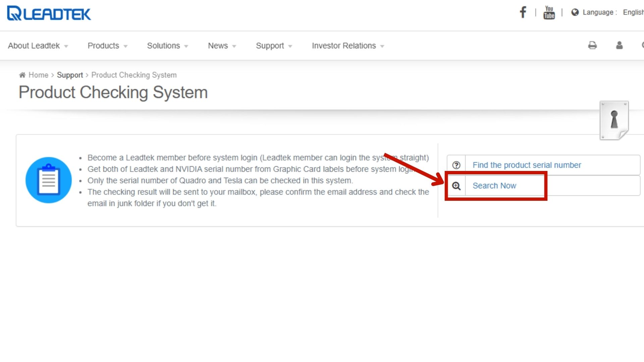
Task: Click the globe Language icon
Action: pos(575,12)
